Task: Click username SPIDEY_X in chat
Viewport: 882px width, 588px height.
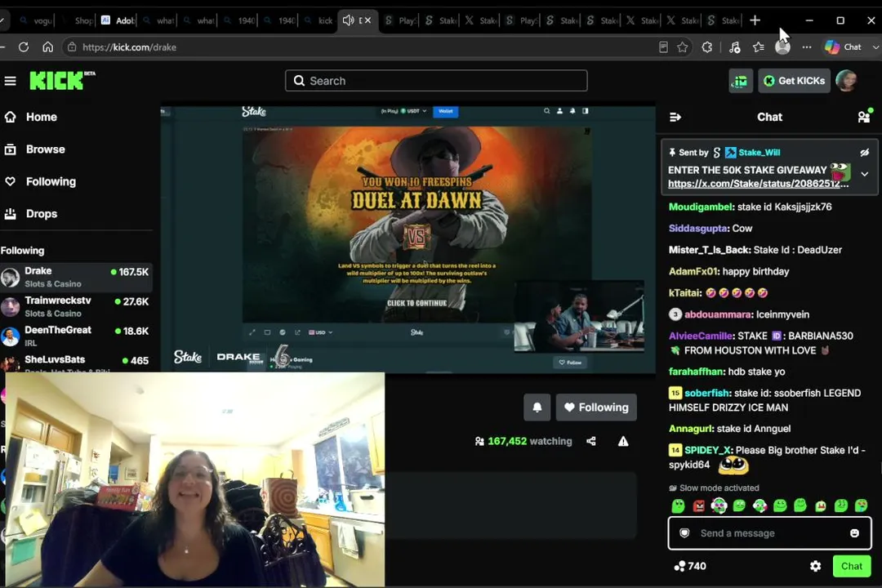Action: (707, 450)
